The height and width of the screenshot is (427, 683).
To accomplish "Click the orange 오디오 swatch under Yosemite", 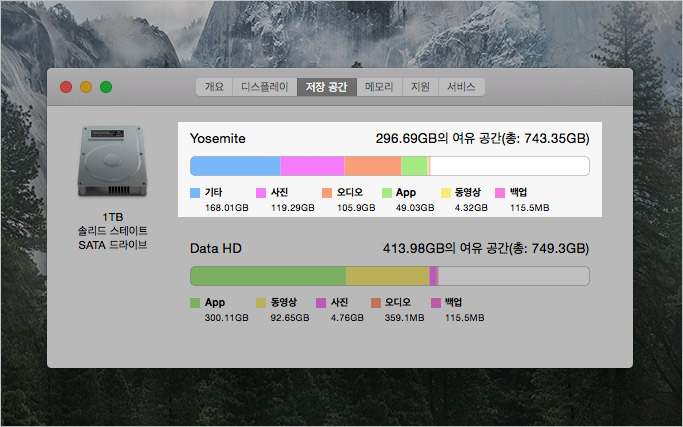I will [327, 193].
